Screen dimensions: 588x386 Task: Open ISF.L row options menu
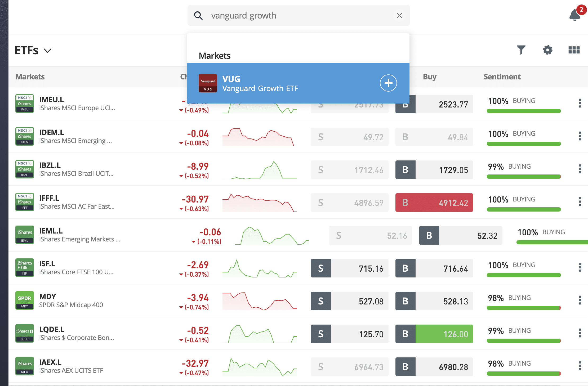[x=580, y=267]
